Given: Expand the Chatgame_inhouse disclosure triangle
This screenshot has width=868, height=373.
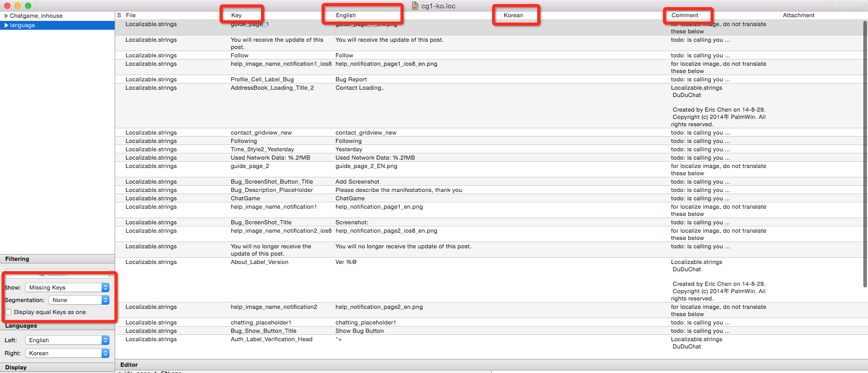Looking at the screenshot, I should point(6,16).
